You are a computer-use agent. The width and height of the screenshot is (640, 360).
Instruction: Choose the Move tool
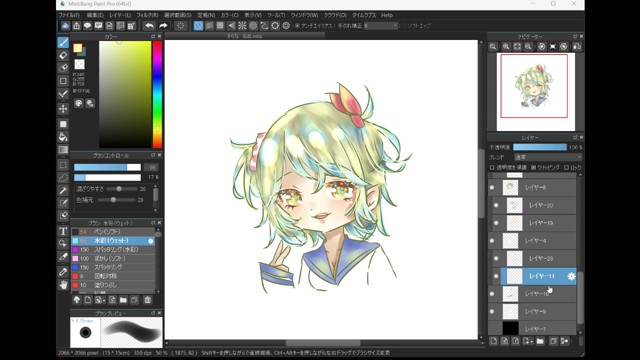click(63, 109)
